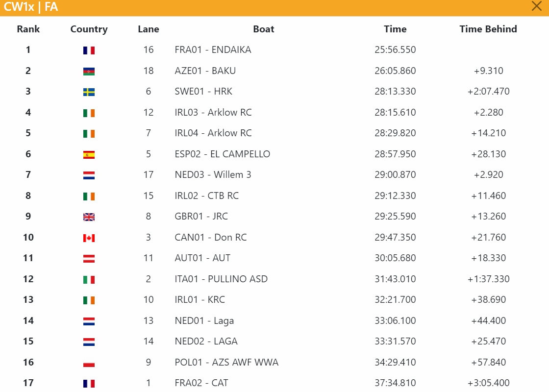
Task: Click the Netherlands flag for NED03 Willem 3
Action: (x=89, y=175)
